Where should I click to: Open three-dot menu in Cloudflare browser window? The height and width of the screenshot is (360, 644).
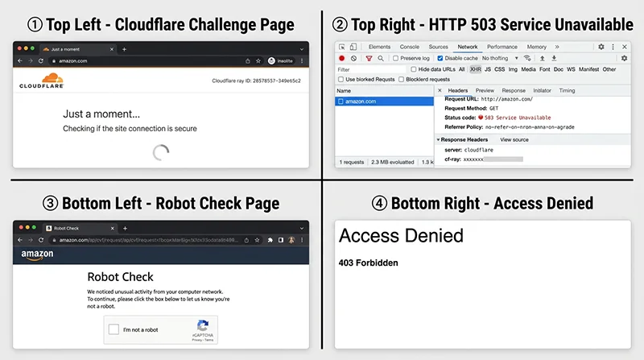point(302,61)
